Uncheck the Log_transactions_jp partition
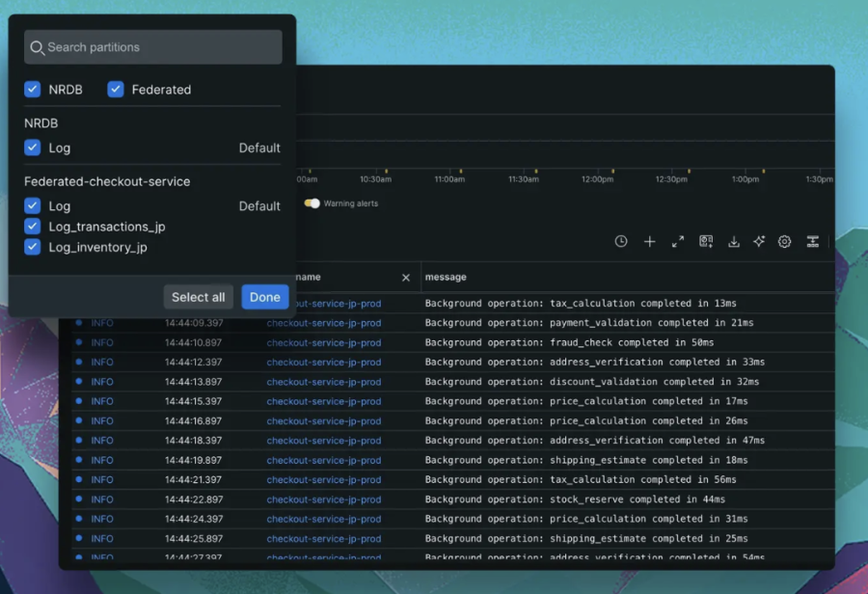Image resolution: width=868 pixels, height=594 pixels. pyautogui.click(x=33, y=227)
